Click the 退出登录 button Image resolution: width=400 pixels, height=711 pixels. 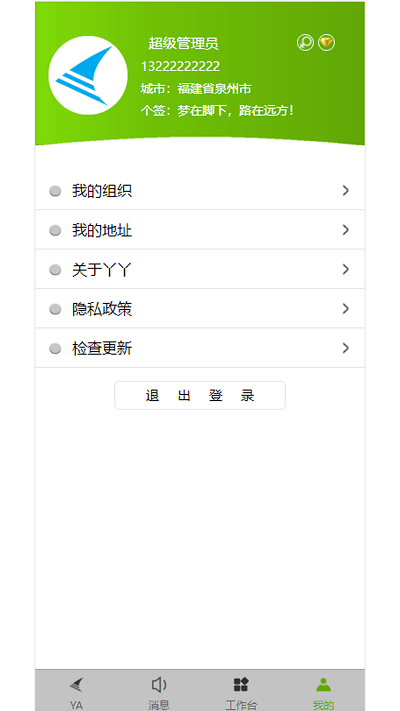(200, 395)
